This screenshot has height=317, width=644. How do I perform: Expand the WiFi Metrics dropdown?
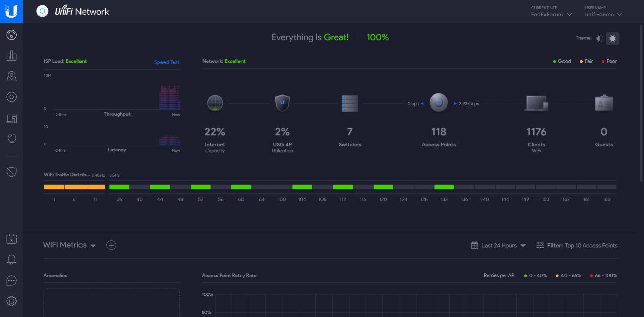[x=69, y=245]
